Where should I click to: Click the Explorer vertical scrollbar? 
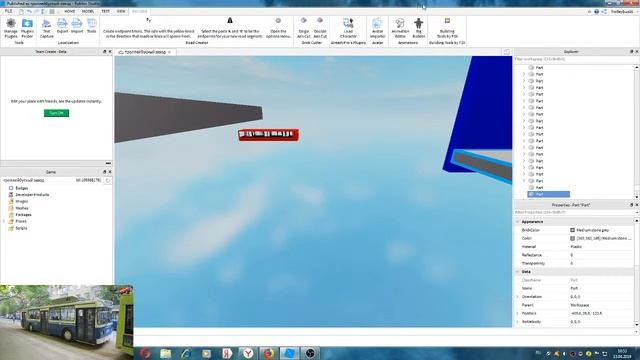[x=637, y=132]
